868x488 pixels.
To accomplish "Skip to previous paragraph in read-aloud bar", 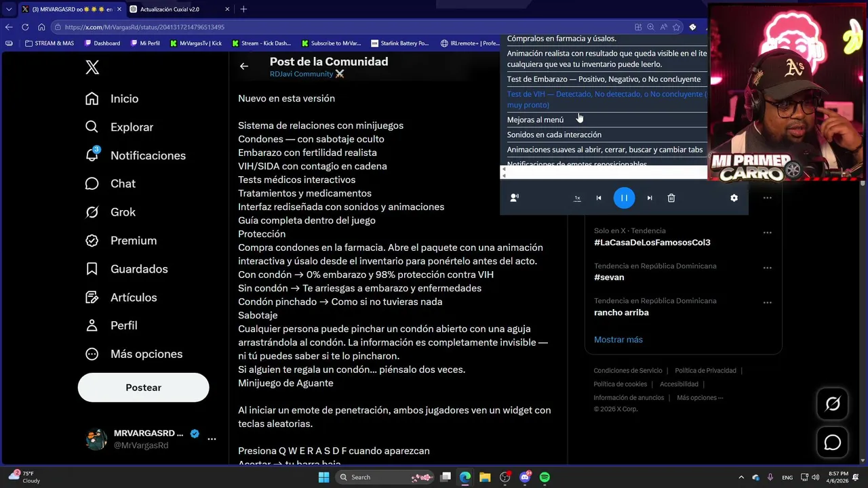I will pyautogui.click(x=599, y=198).
